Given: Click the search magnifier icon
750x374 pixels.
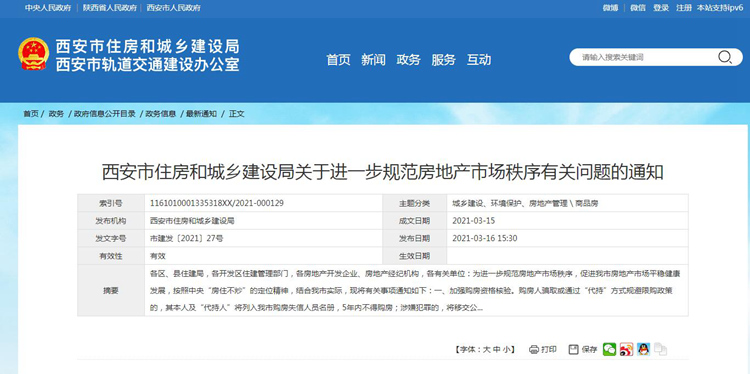Looking at the screenshot, I should click(724, 57).
